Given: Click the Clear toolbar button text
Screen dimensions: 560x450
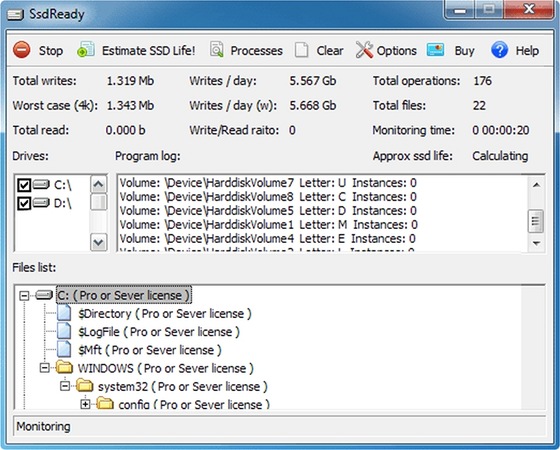Looking at the screenshot, I should tap(330, 51).
